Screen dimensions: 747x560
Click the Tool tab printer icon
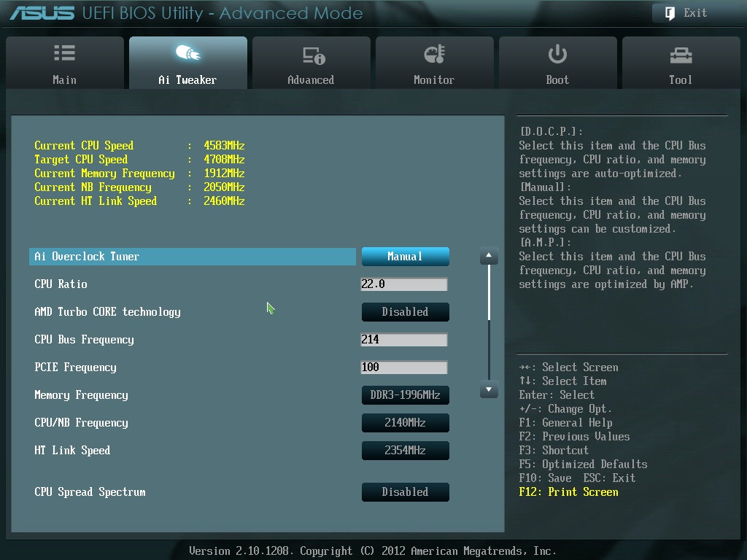coord(681,55)
